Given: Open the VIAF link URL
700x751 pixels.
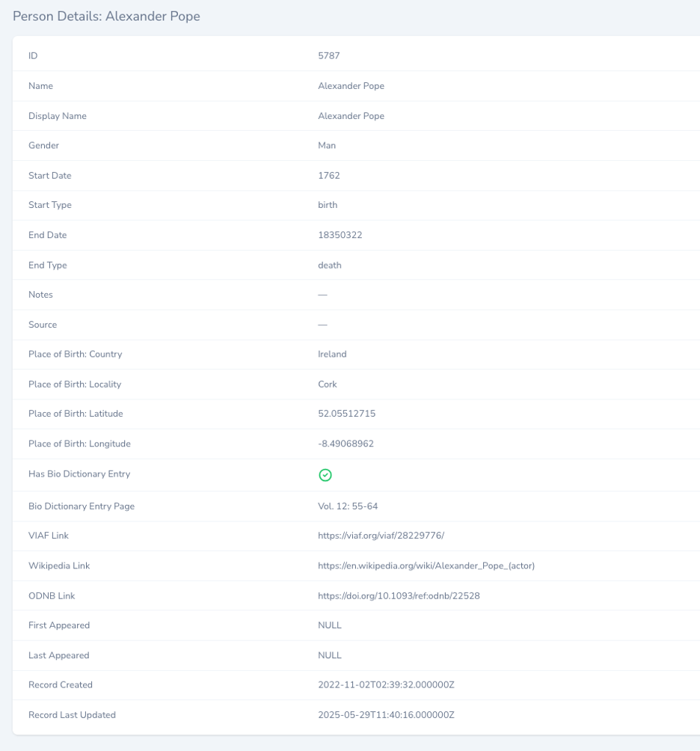Looking at the screenshot, I should (x=381, y=536).
